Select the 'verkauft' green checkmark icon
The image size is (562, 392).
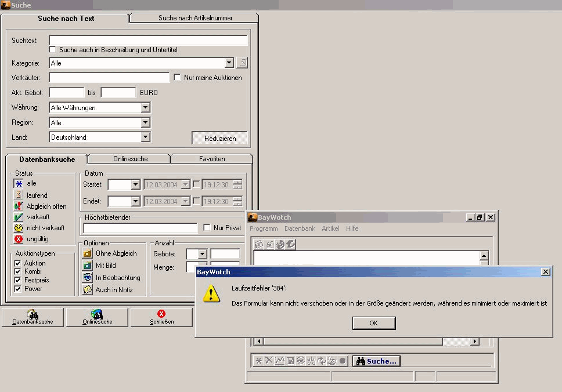[19, 217]
